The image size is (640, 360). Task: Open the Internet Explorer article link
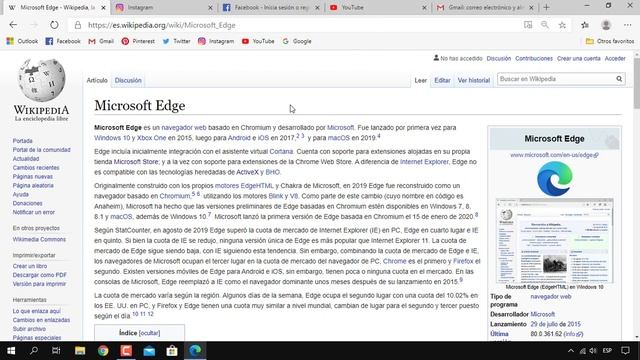pos(424,162)
